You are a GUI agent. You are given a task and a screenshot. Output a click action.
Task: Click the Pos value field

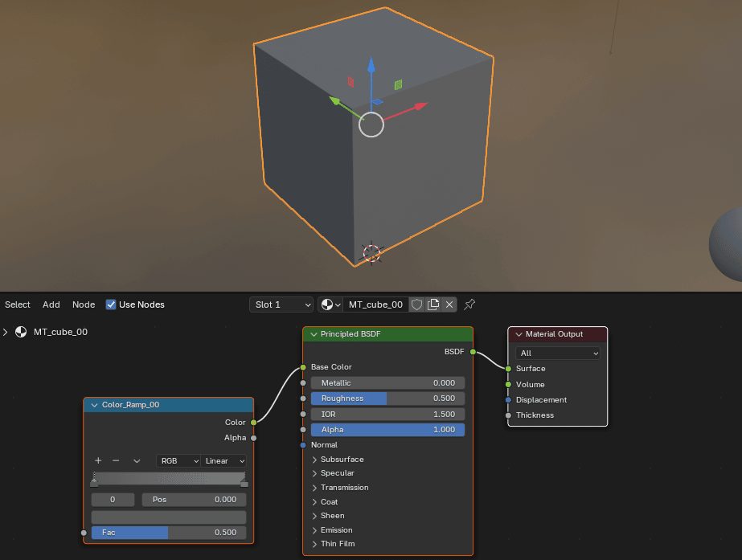tap(194, 500)
